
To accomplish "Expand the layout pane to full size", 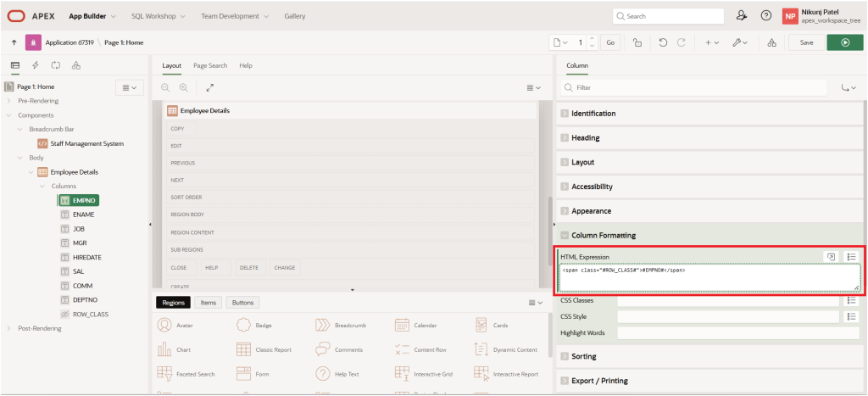I will [210, 87].
